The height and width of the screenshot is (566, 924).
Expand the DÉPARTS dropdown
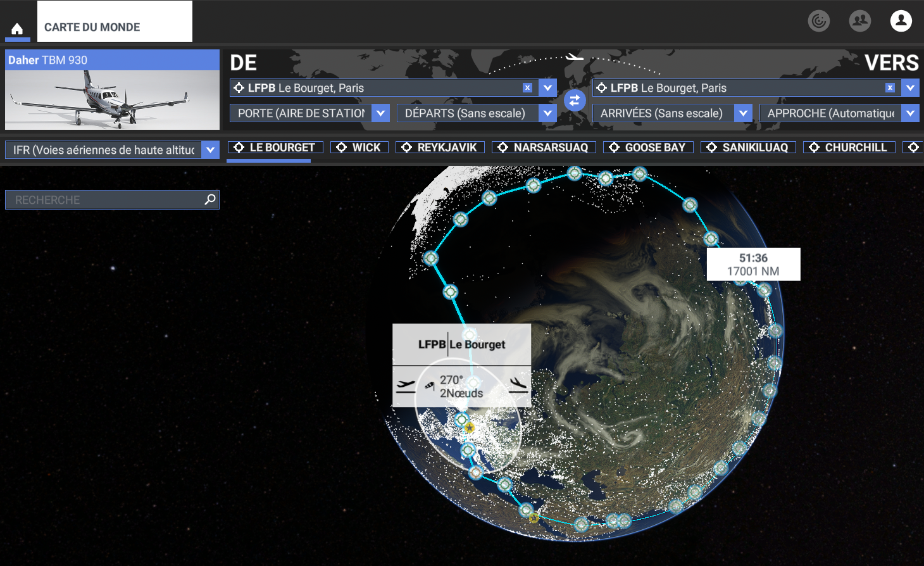click(547, 113)
